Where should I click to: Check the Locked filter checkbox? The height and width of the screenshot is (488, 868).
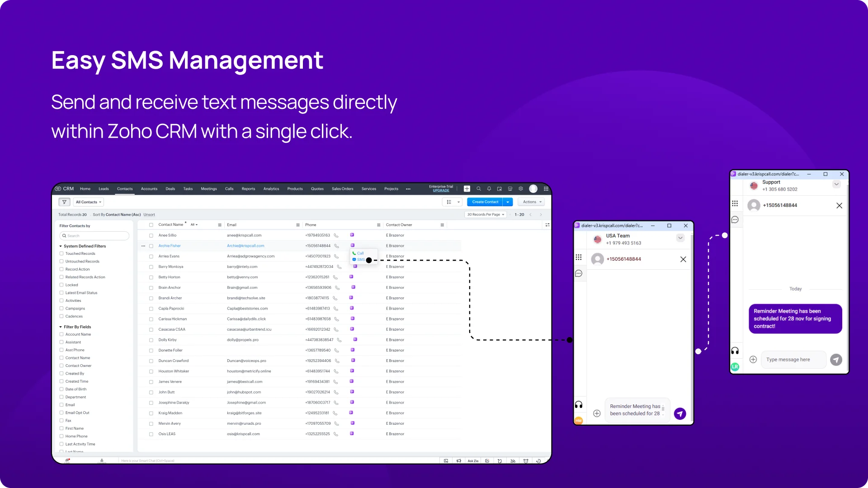click(61, 285)
